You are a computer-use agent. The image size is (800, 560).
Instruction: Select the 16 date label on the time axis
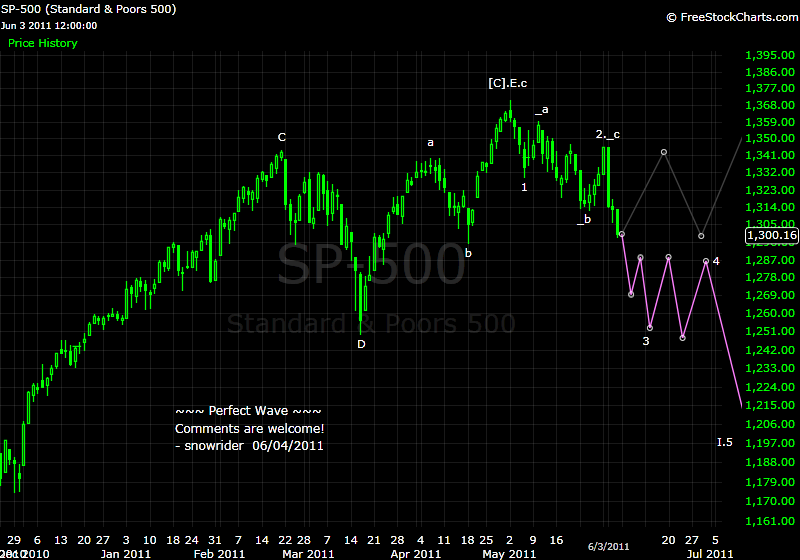tap(557, 540)
